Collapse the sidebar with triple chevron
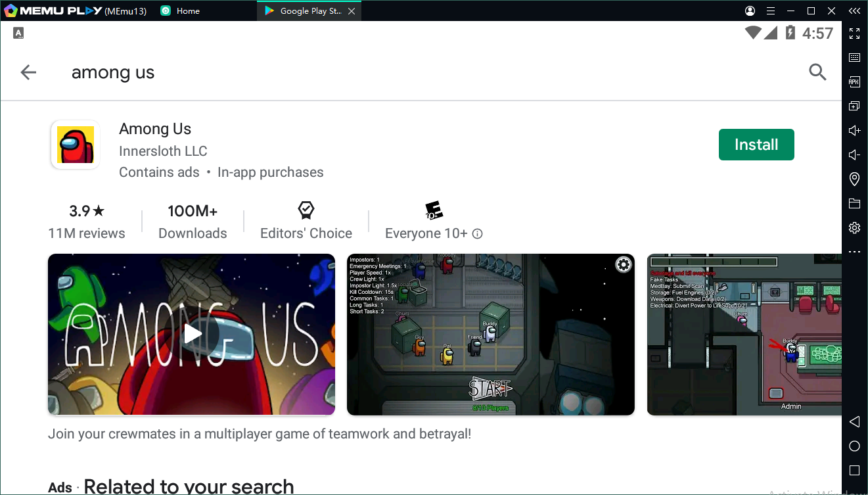 pos(854,11)
